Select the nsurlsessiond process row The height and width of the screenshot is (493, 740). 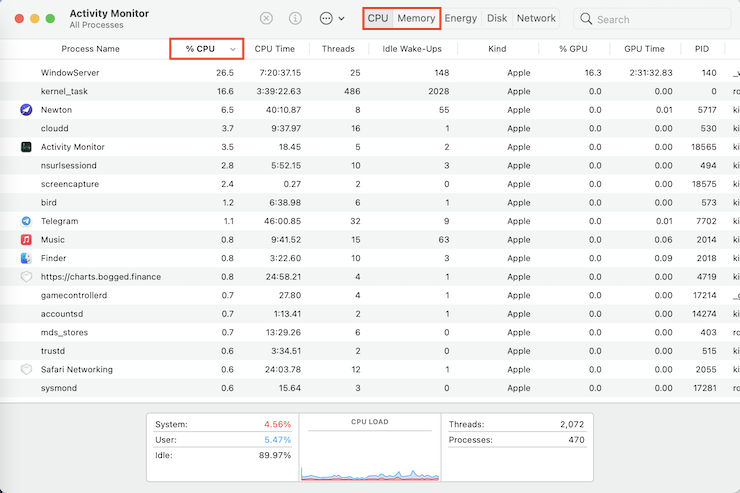370,166
